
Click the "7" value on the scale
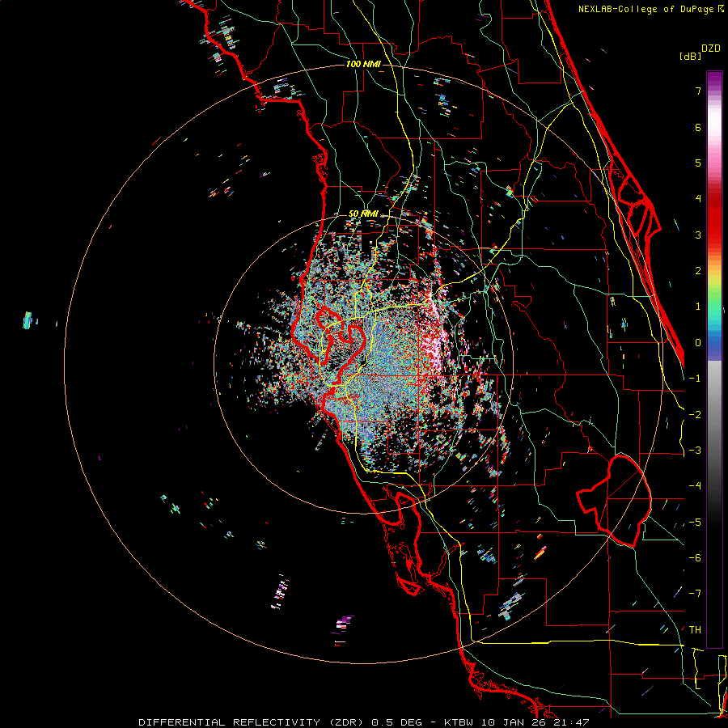698,91
